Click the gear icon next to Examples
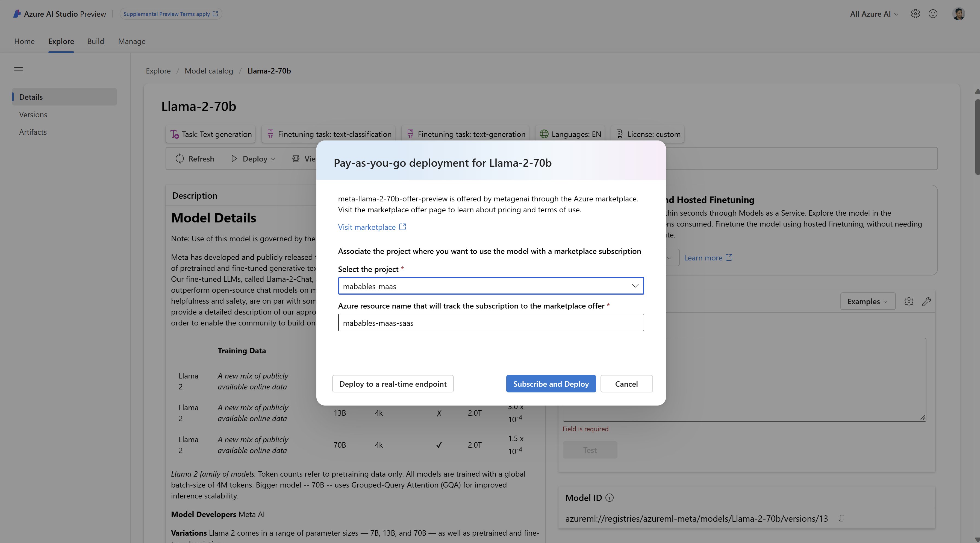This screenshot has width=980, height=543. (909, 301)
